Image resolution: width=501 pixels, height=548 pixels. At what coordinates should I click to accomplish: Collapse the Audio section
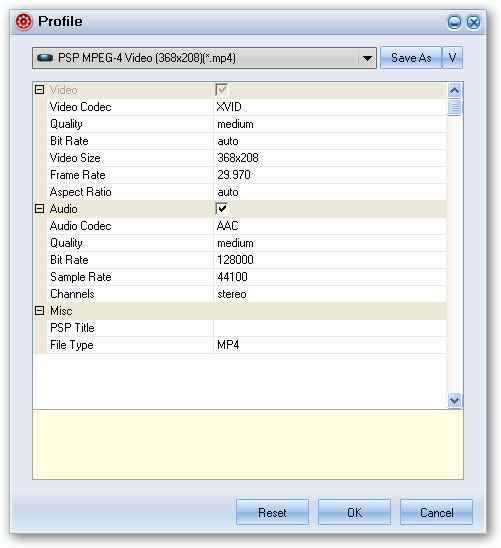[x=39, y=209]
